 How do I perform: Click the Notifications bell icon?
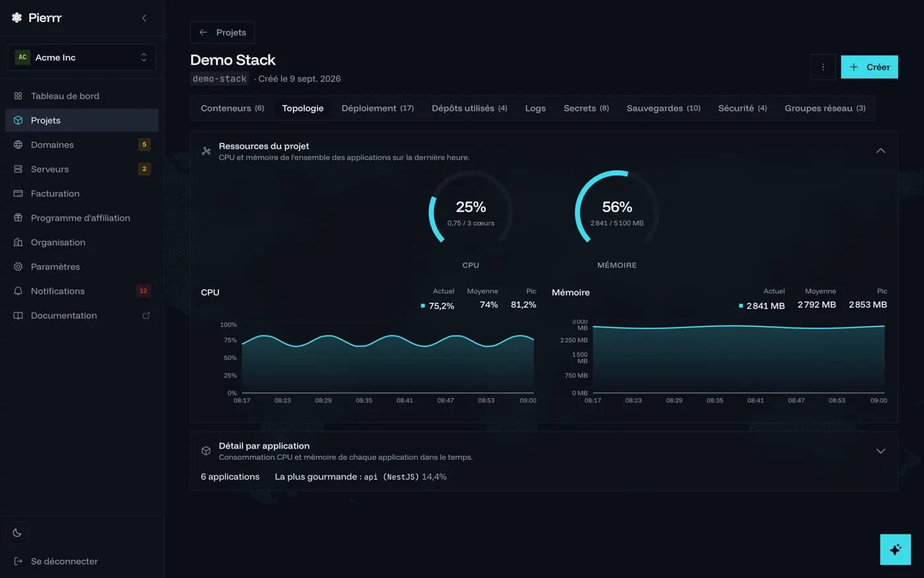[18, 291]
